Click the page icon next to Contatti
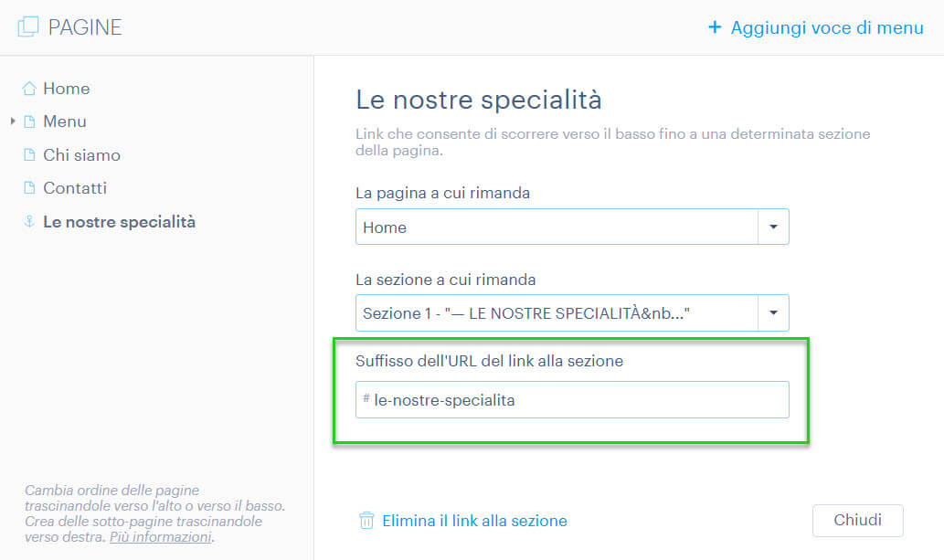 click(x=29, y=188)
